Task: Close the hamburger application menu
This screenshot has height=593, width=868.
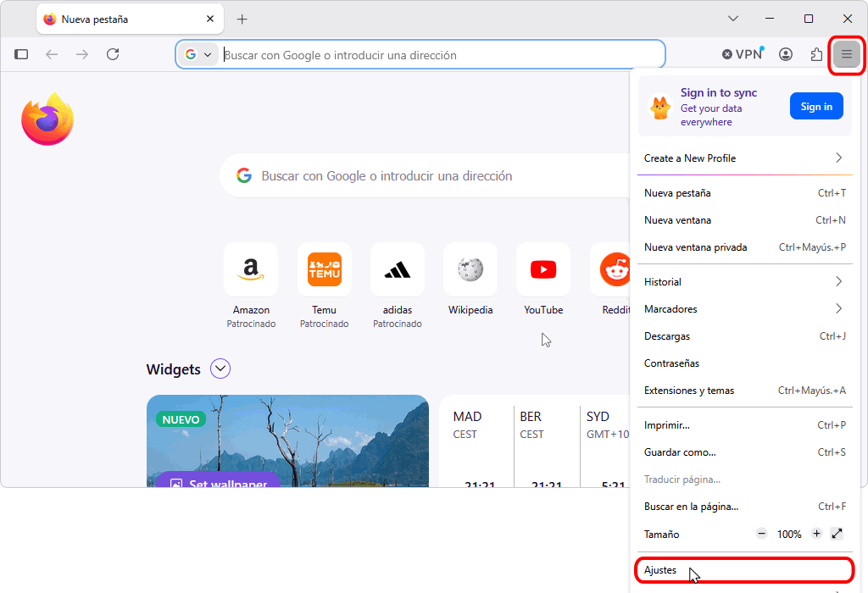Action: click(847, 54)
